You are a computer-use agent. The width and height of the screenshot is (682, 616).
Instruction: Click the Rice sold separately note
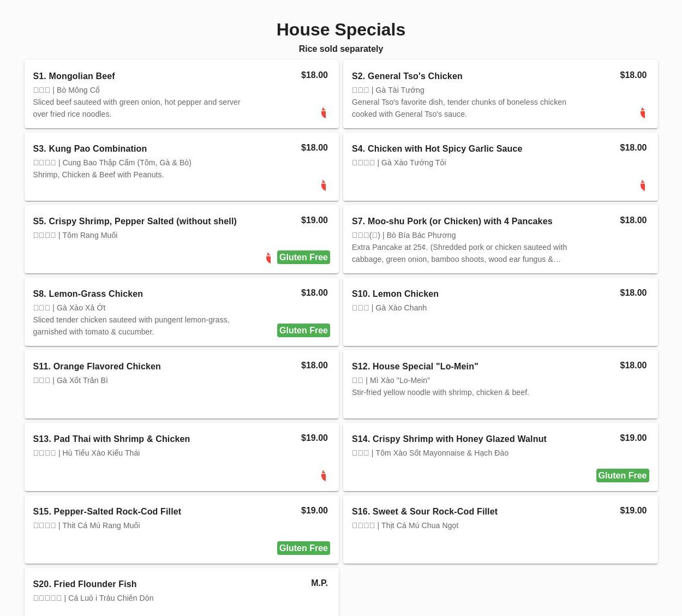[340, 49]
